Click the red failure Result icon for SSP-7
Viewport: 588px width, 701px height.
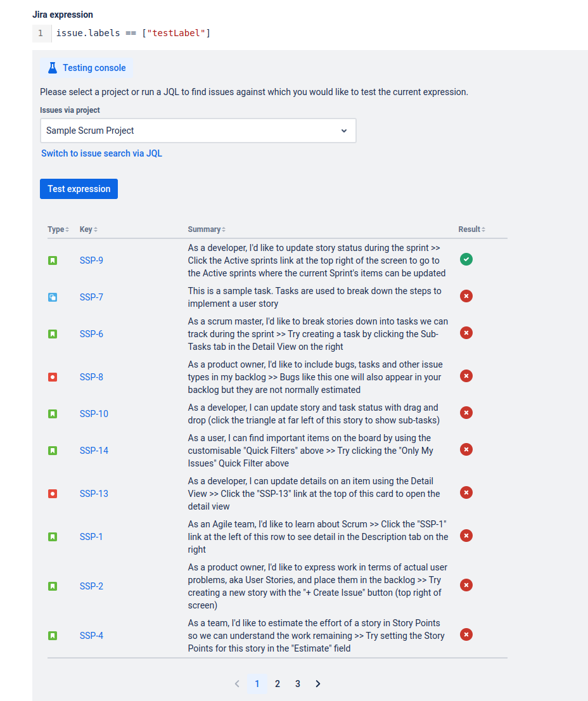pyautogui.click(x=466, y=296)
